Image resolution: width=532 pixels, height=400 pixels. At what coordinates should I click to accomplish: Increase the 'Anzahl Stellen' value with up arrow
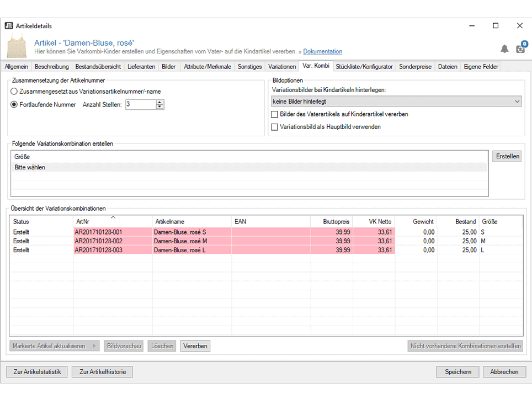(x=160, y=102)
